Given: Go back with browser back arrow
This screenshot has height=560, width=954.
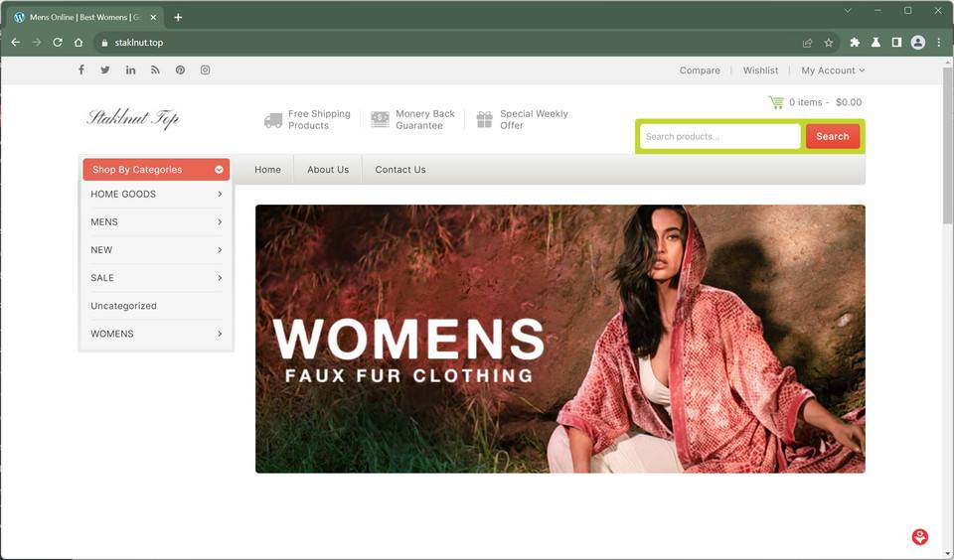Looking at the screenshot, I should (16, 43).
